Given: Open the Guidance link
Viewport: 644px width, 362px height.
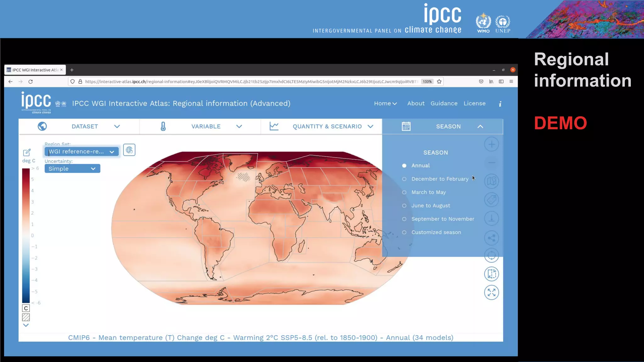Looking at the screenshot, I should pos(444,103).
